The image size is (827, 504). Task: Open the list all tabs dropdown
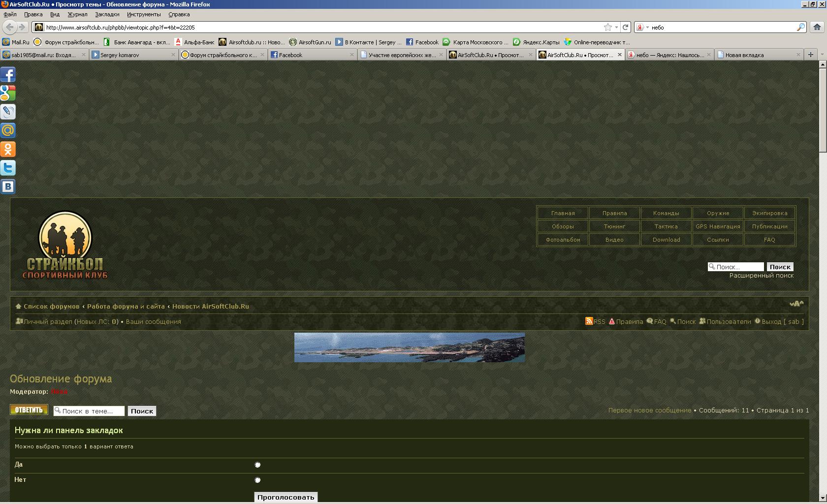point(822,55)
